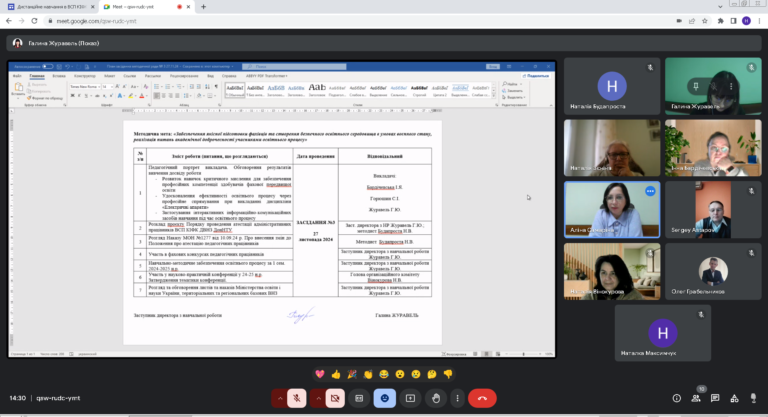Raise your hand in the meeting
This screenshot has width=768, height=417.
(435, 398)
